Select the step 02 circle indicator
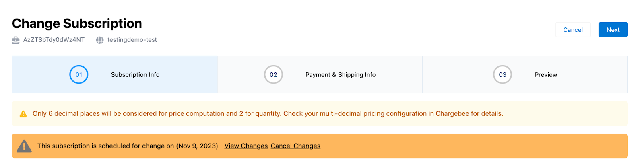This screenshot has width=644, height=165. pyautogui.click(x=273, y=74)
